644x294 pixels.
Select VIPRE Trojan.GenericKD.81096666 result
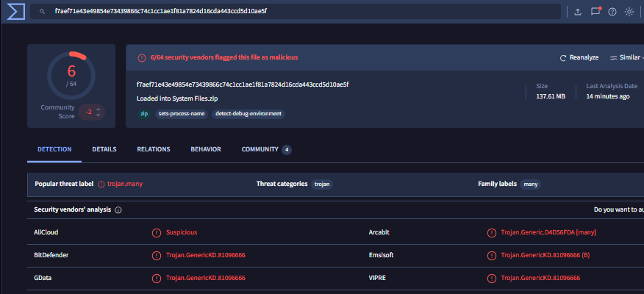[540, 278]
